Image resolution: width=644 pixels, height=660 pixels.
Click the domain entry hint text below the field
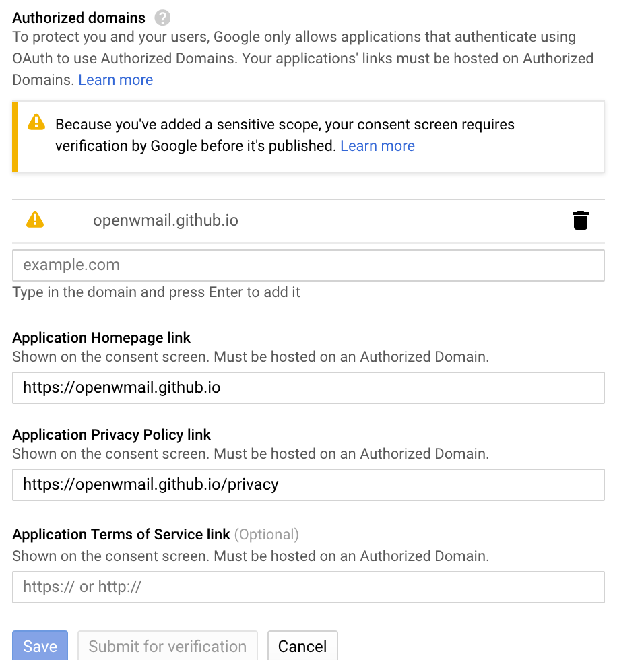156,292
